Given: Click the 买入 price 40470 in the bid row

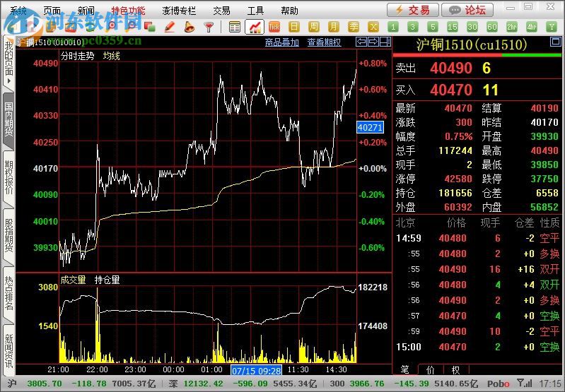Looking at the screenshot, I should point(451,90).
